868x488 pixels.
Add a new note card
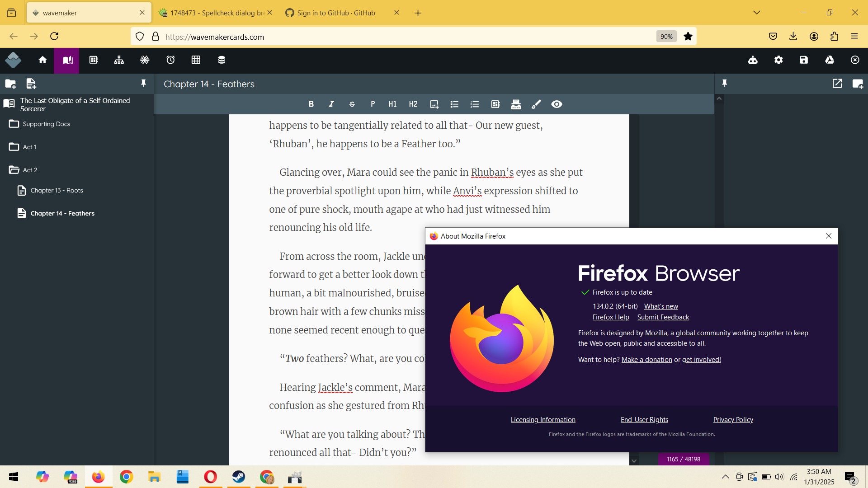pyautogui.click(x=858, y=84)
